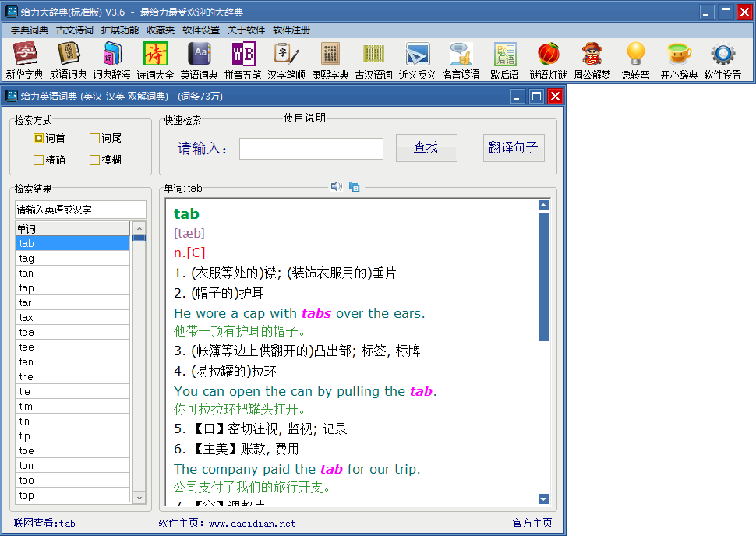Select the 词首 search mode
This screenshot has height=536, width=756.
pyautogui.click(x=39, y=139)
